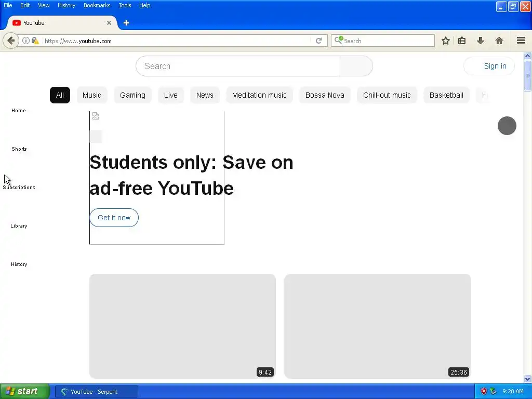Click the browser back arrow button
Viewport: 532px width, 399px height.
pyautogui.click(x=11, y=41)
